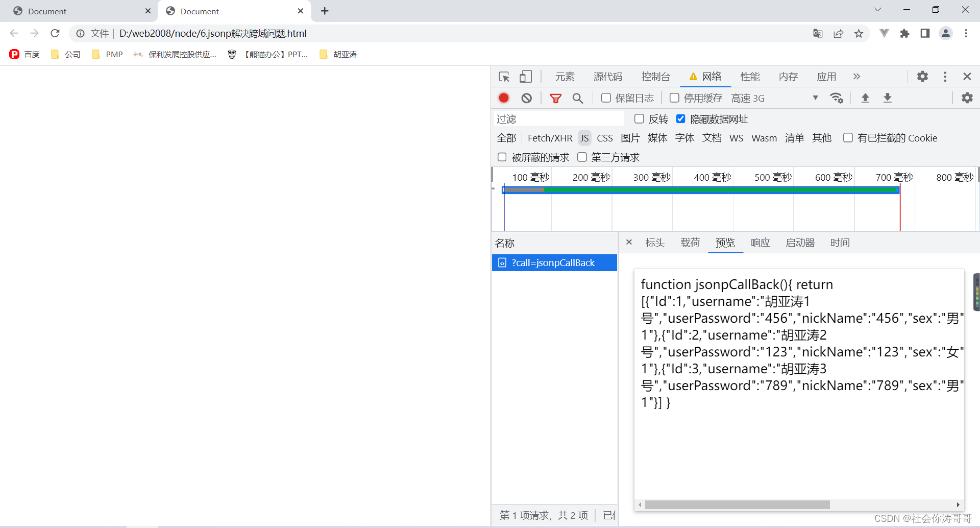980x528 pixels.
Task: Switch to the first Document tab
Action: click(x=79, y=11)
